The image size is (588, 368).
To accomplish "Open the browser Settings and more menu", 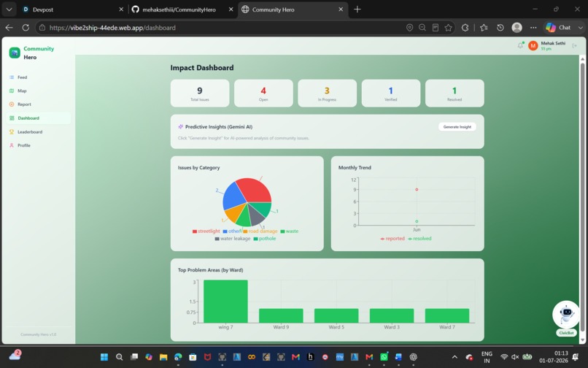I will coord(533,28).
